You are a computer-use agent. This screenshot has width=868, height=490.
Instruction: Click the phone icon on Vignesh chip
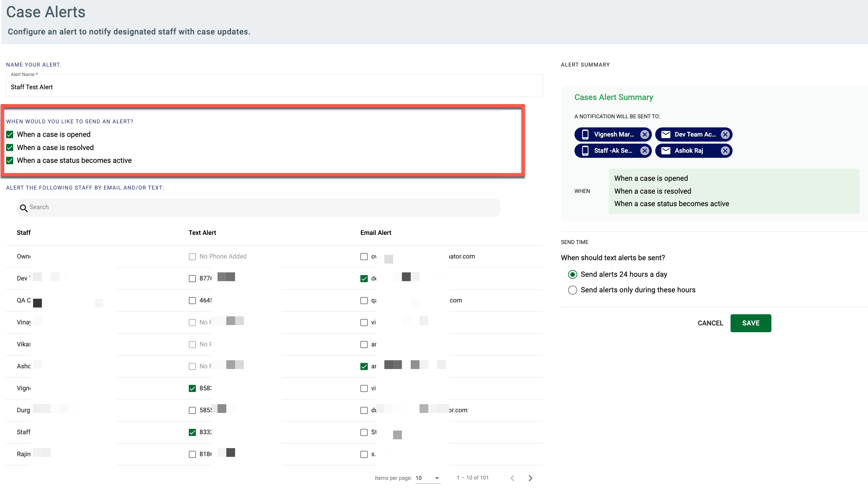click(585, 134)
